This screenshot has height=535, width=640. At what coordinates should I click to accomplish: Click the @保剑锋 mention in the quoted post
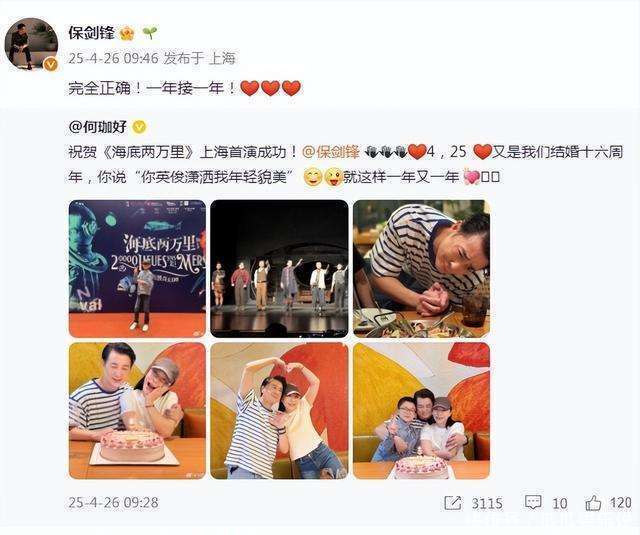pos(331,152)
